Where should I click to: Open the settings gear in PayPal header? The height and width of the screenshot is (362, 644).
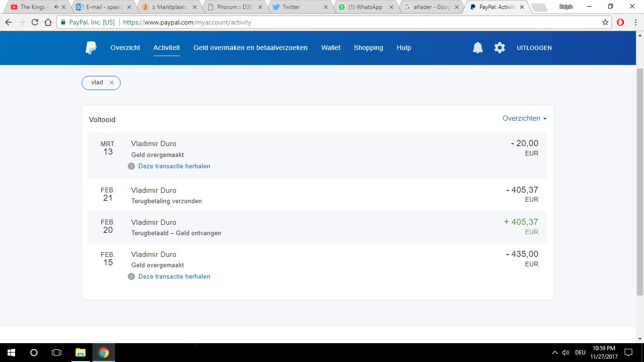pyautogui.click(x=500, y=48)
